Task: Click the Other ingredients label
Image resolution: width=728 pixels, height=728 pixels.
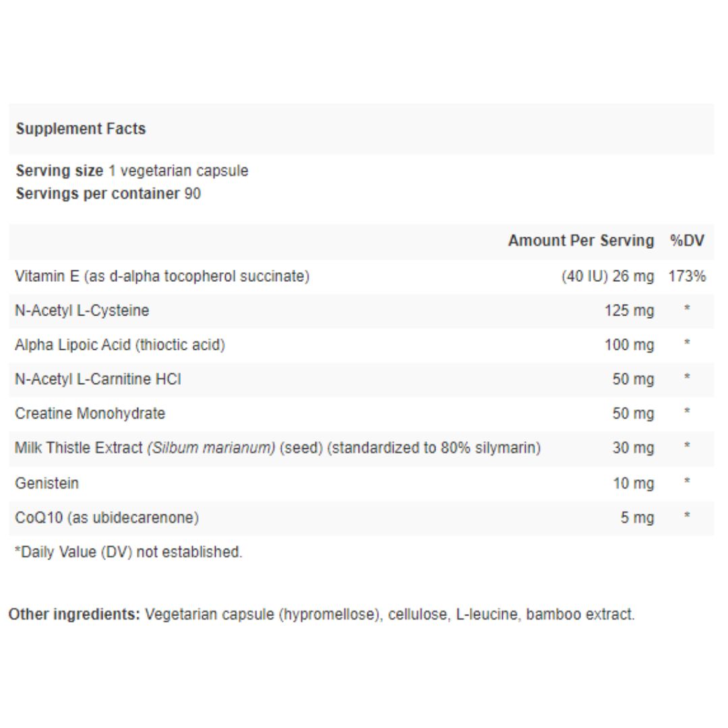Action: [74, 614]
